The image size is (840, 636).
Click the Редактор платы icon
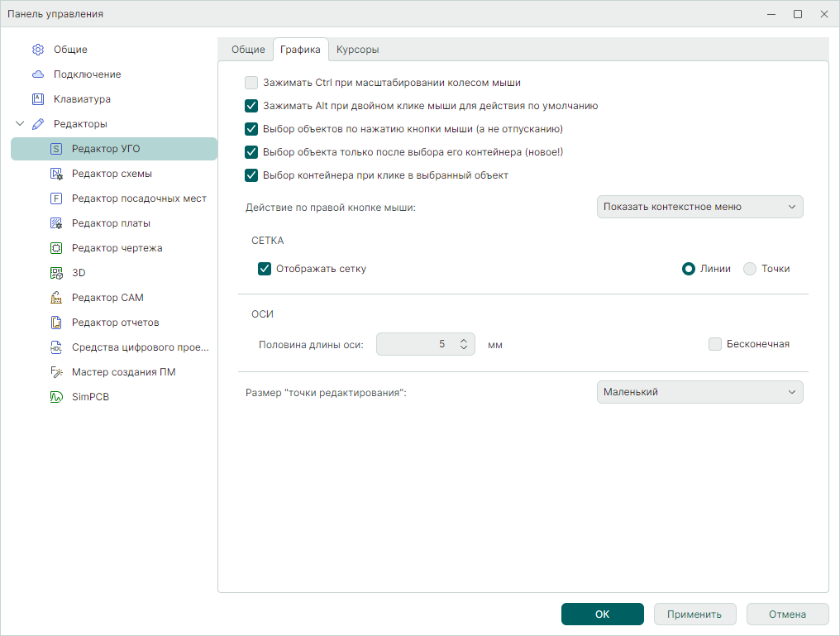(x=56, y=223)
